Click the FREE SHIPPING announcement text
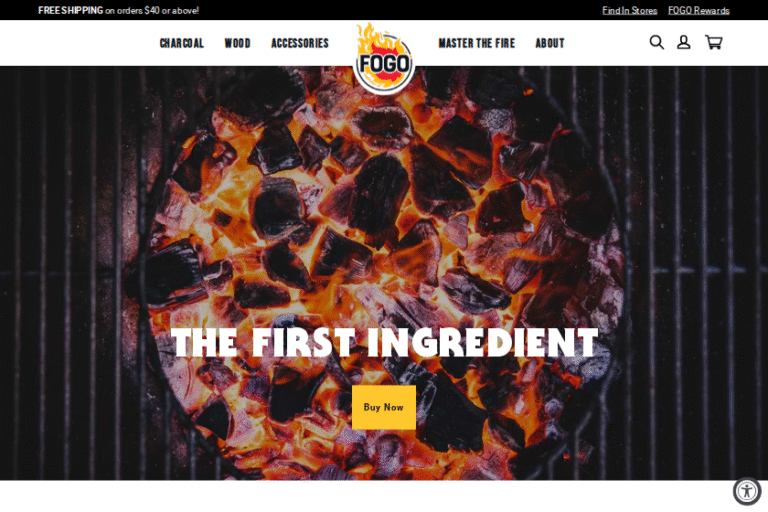This screenshot has width=768, height=512. click(119, 10)
